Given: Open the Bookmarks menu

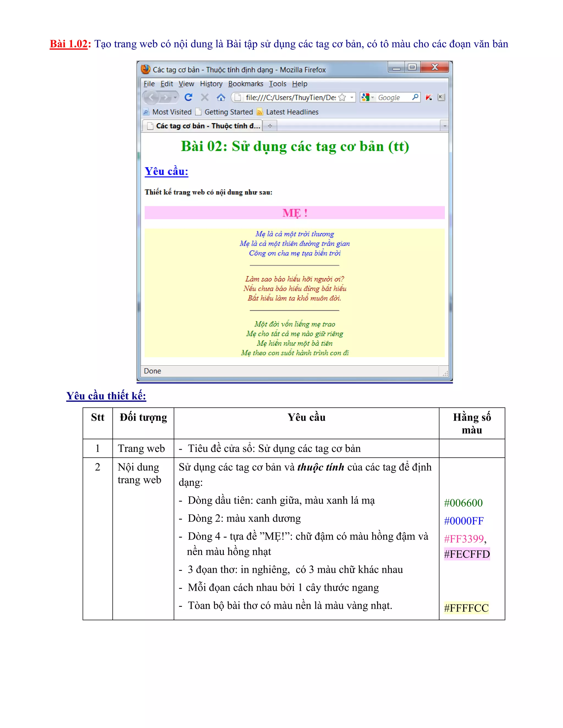Looking at the screenshot, I should coord(245,84).
